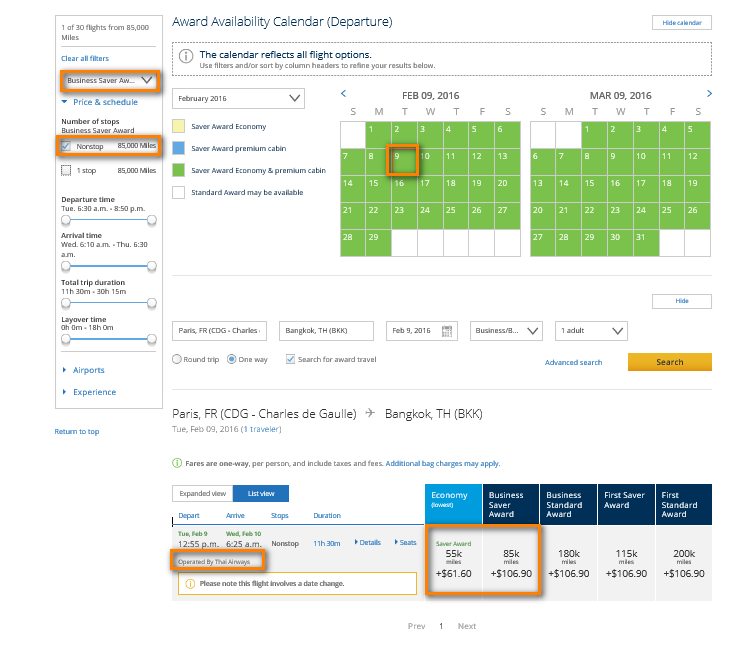Expand the Airports filter section

click(x=87, y=370)
